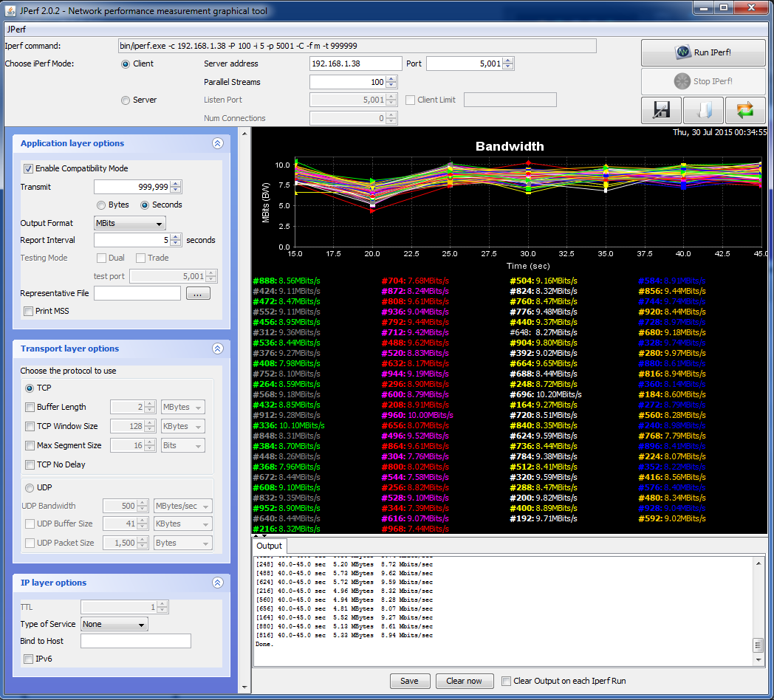Switch to the Output tab

tap(269, 546)
